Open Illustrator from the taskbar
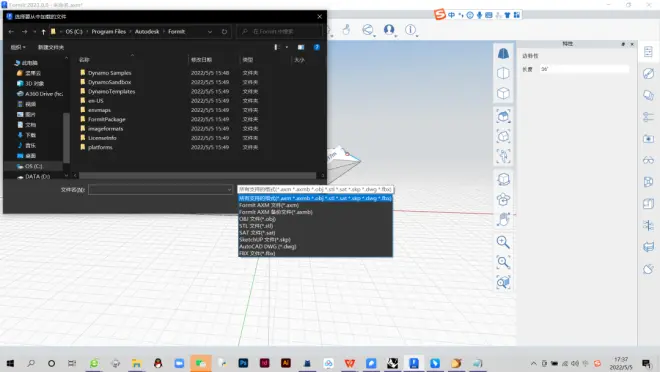The width and height of the screenshot is (660, 372). 286,363
